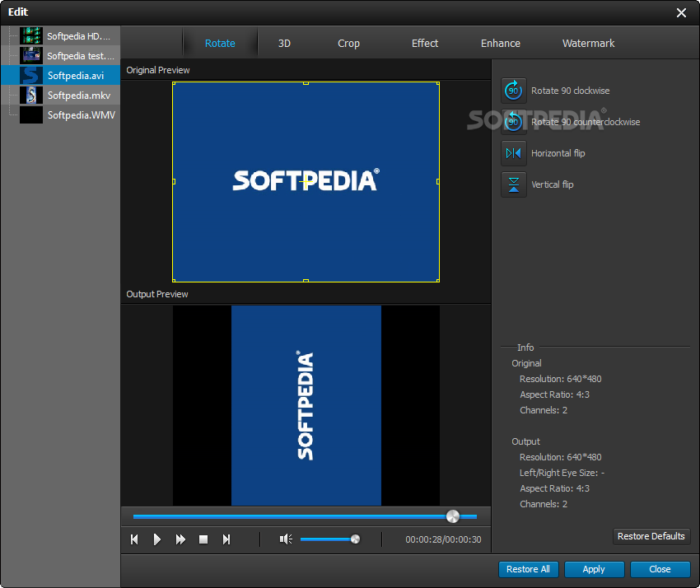This screenshot has width=700, height=588.
Task: Mute audio with the speaker icon
Action: click(x=286, y=539)
